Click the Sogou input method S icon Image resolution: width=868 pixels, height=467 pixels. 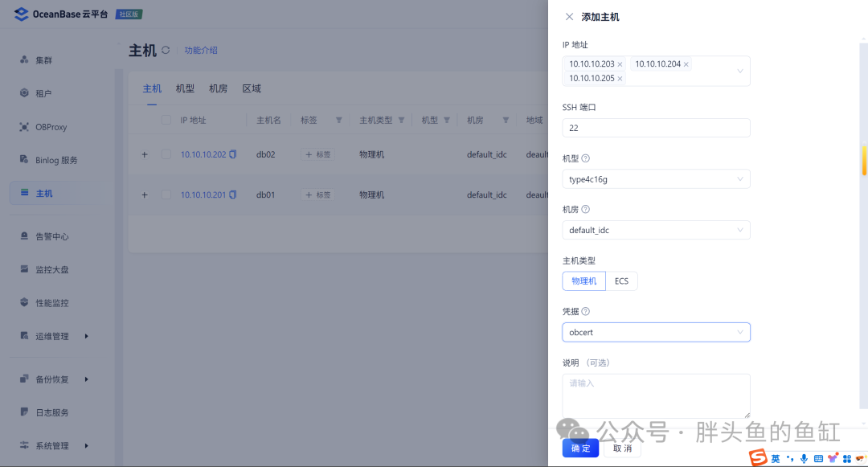[758, 457]
